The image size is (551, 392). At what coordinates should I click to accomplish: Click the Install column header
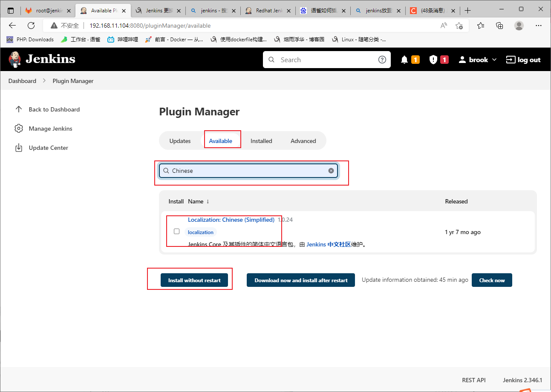(176, 201)
